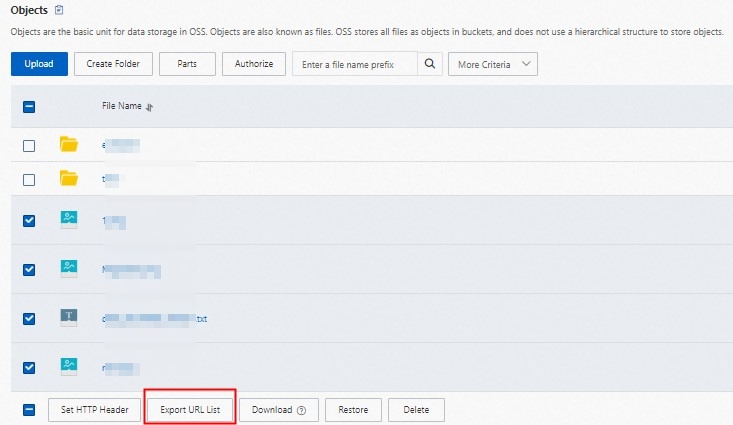This screenshot has height=425, width=733.
Task: Click the second yellow folder icon
Action: pyautogui.click(x=69, y=178)
